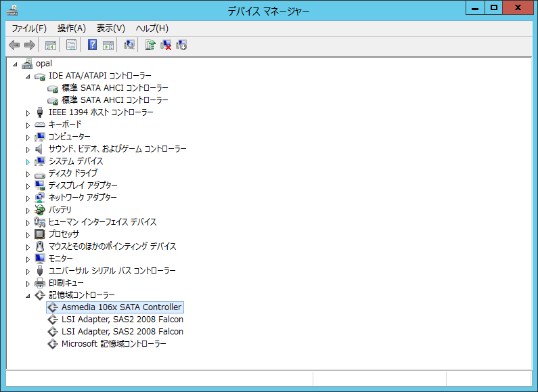Close the デバイス マネージャー window
The width and height of the screenshot is (538, 392).
[x=518, y=8]
